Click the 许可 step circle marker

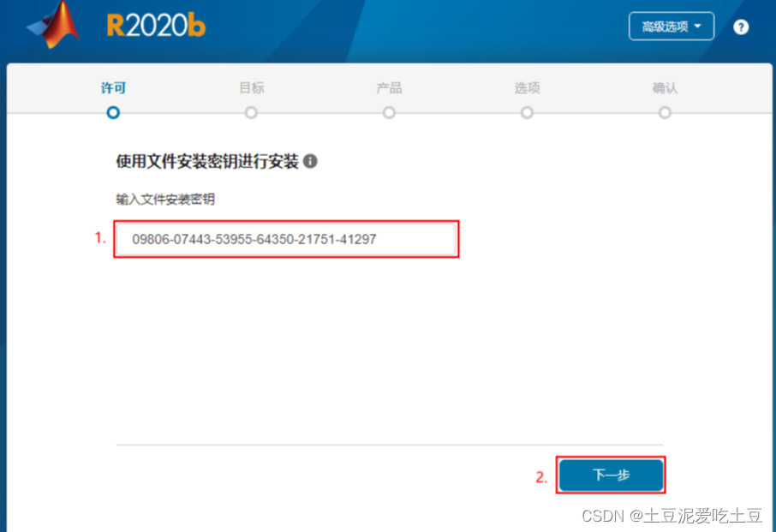[x=113, y=113]
